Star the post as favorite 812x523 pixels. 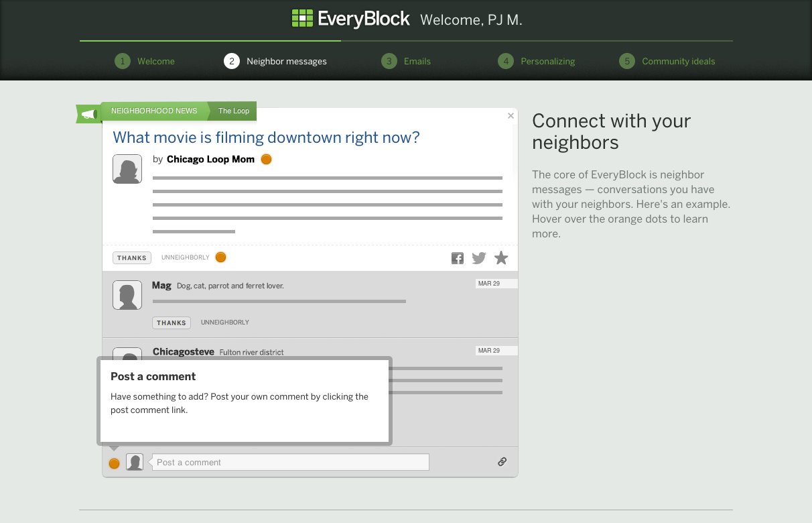tap(501, 257)
